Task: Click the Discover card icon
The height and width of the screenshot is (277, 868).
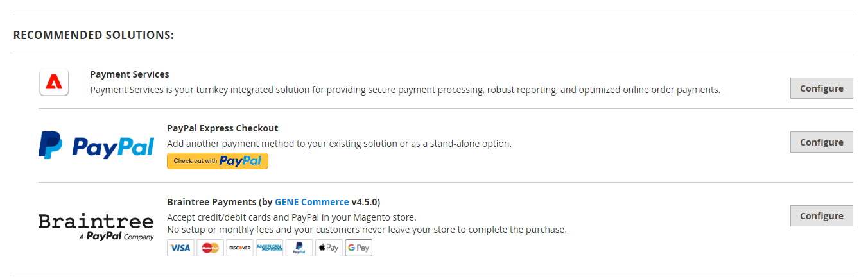Action: (240, 248)
